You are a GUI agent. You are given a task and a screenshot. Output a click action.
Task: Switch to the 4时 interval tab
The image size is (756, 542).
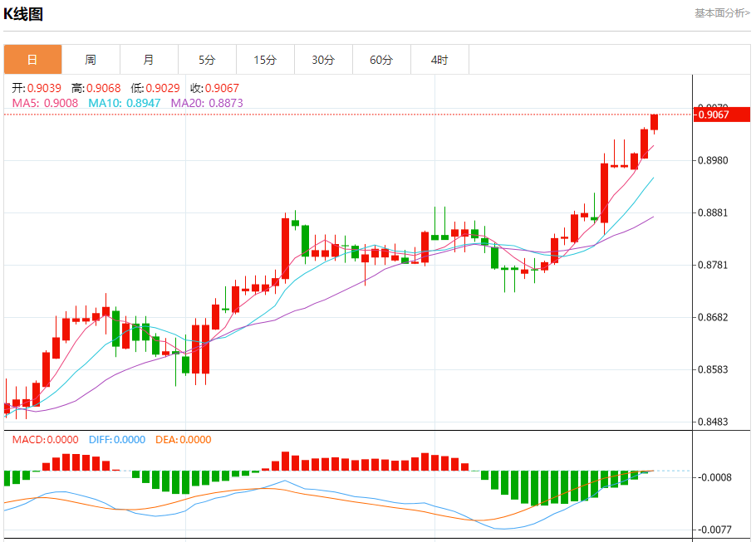click(x=439, y=60)
